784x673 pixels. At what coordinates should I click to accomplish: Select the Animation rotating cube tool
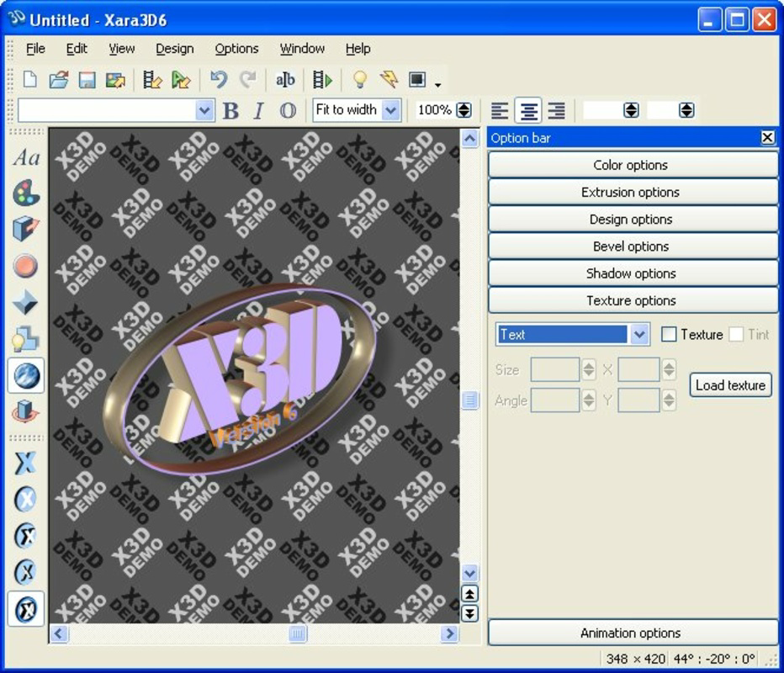26,411
